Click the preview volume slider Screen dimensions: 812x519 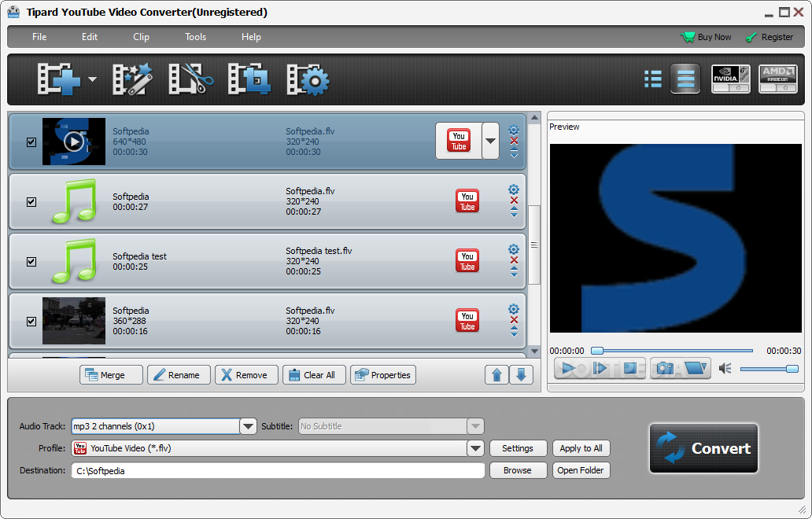click(769, 369)
